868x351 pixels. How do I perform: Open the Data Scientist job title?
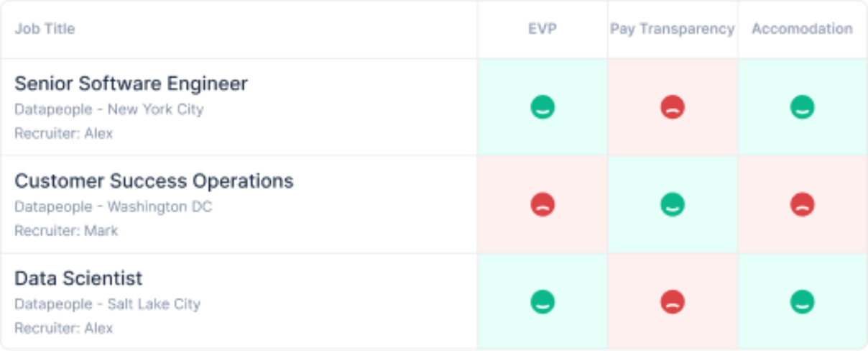[78, 278]
